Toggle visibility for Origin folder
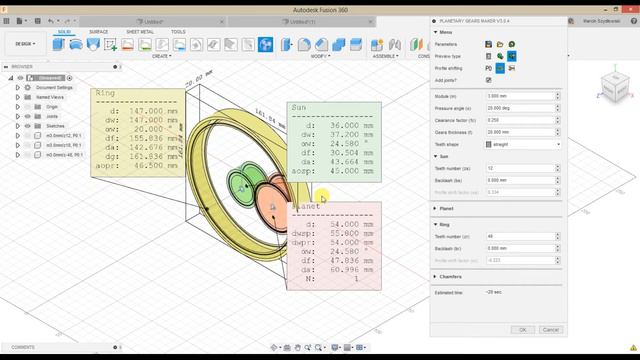640x360 pixels. (x=28, y=107)
